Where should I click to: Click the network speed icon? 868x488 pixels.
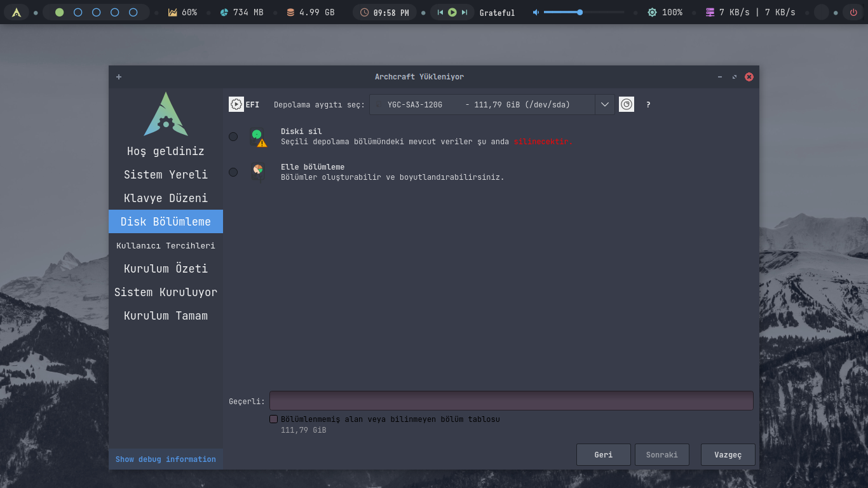(710, 12)
